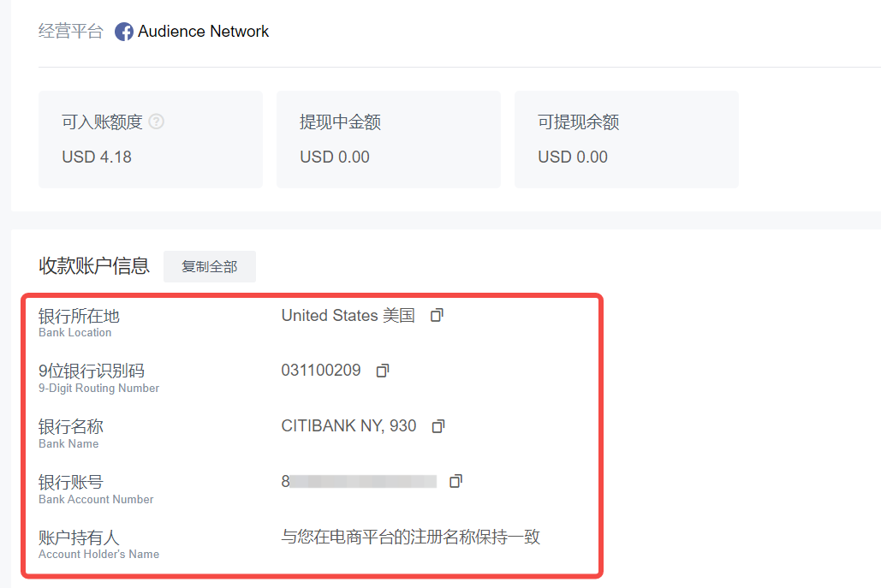
Task: Select the USD 0.00 amount under 可提现余额
Action: tap(573, 157)
